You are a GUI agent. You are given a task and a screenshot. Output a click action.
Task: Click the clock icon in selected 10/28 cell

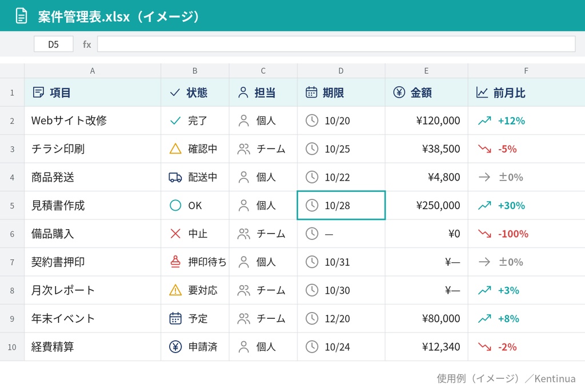(x=312, y=205)
